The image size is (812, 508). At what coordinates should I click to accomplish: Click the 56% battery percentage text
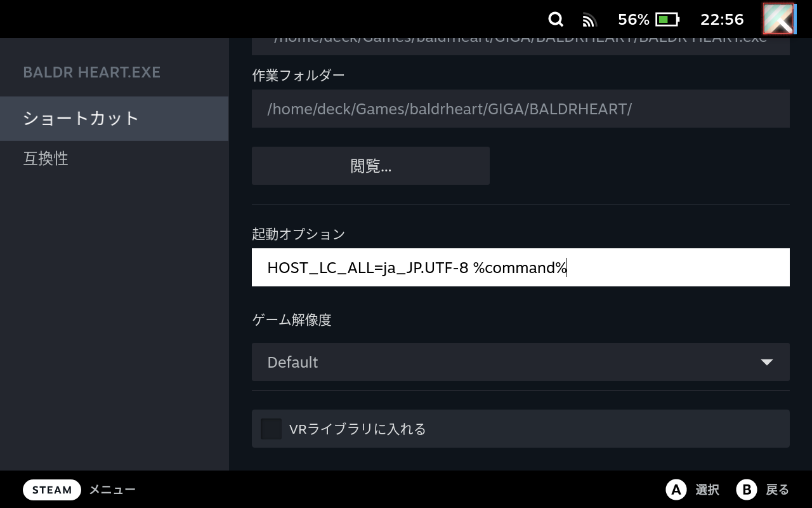tap(634, 20)
